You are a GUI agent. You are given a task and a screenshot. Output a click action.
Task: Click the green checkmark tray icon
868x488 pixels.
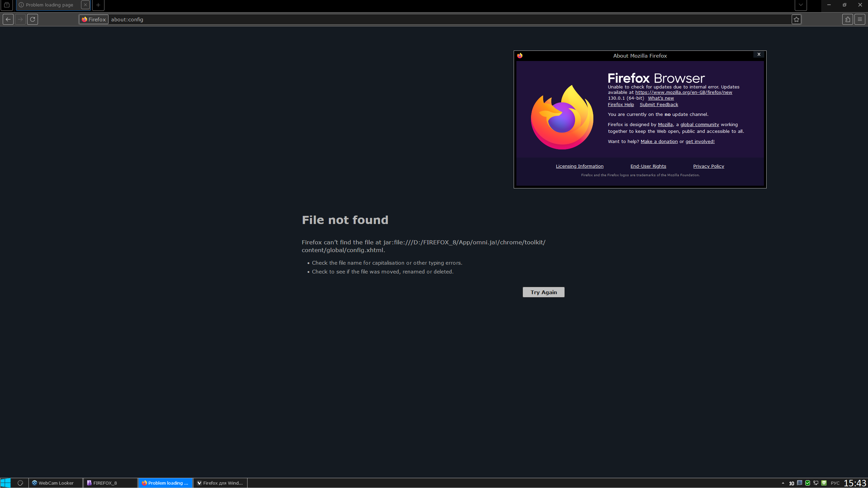point(808,483)
